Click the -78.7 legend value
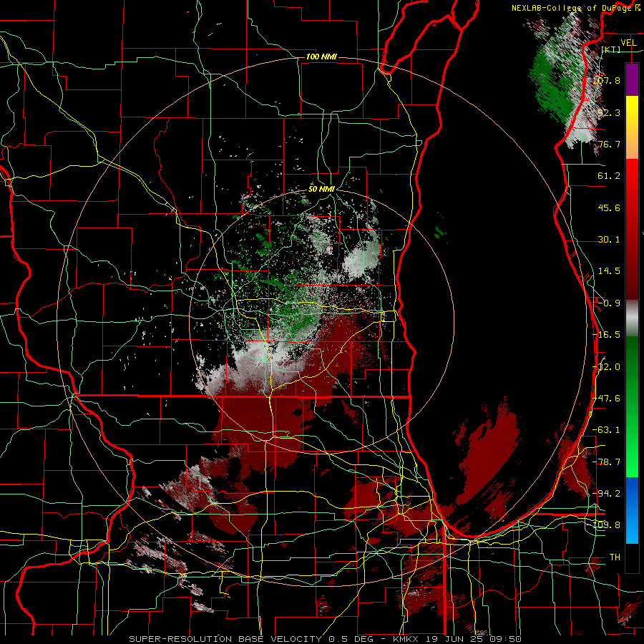Image resolution: width=644 pixels, height=644 pixels. [x=606, y=462]
